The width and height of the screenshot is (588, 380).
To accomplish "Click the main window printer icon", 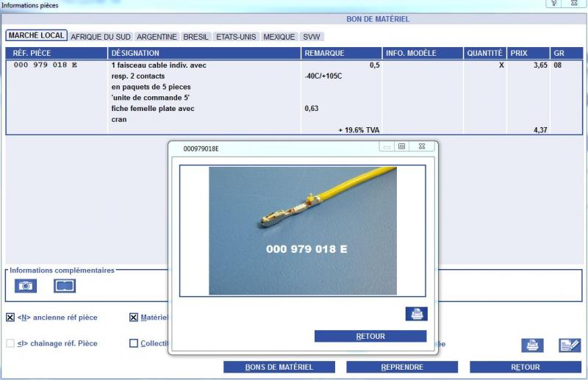I will coord(532,345).
